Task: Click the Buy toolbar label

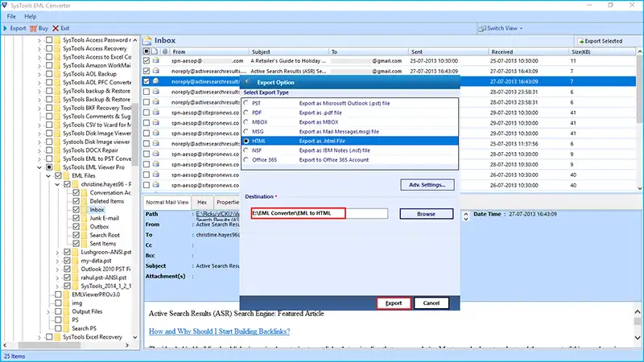Action: (x=43, y=28)
